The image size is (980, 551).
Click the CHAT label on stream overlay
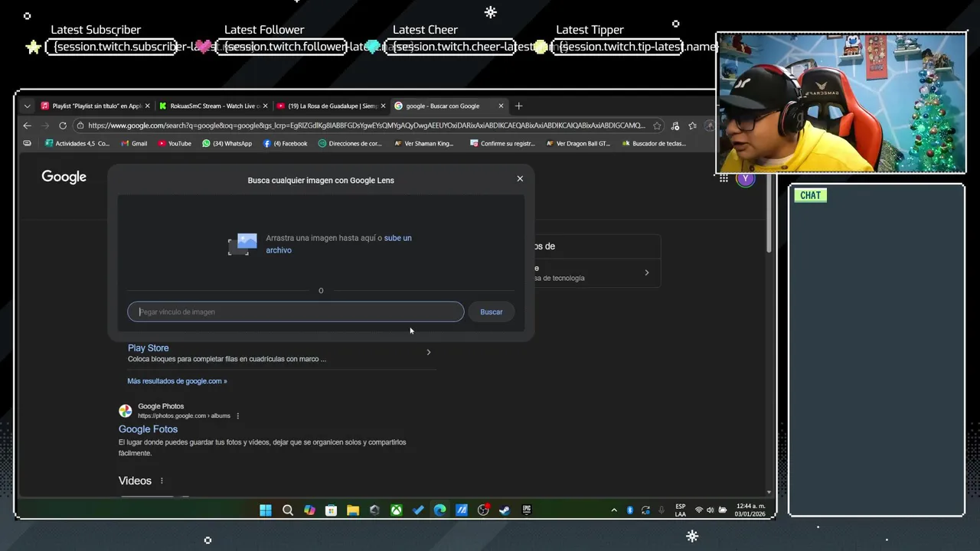(811, 195)
